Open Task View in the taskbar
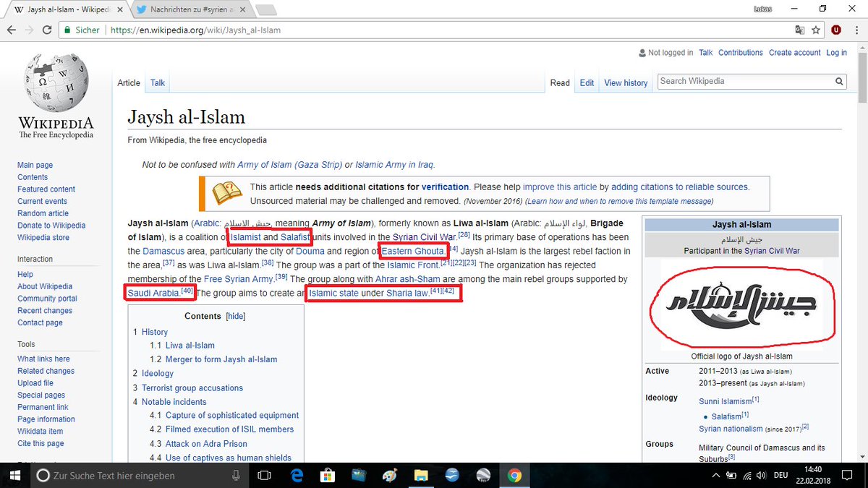This screenshot has width=868, height=488. click(x=264, y=475)
